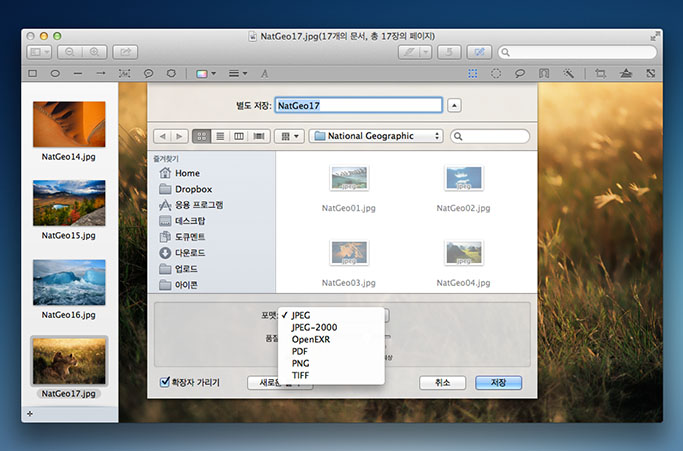Click the crop tool icon
The height and width of the screenshot is (451, 683).
600,73
